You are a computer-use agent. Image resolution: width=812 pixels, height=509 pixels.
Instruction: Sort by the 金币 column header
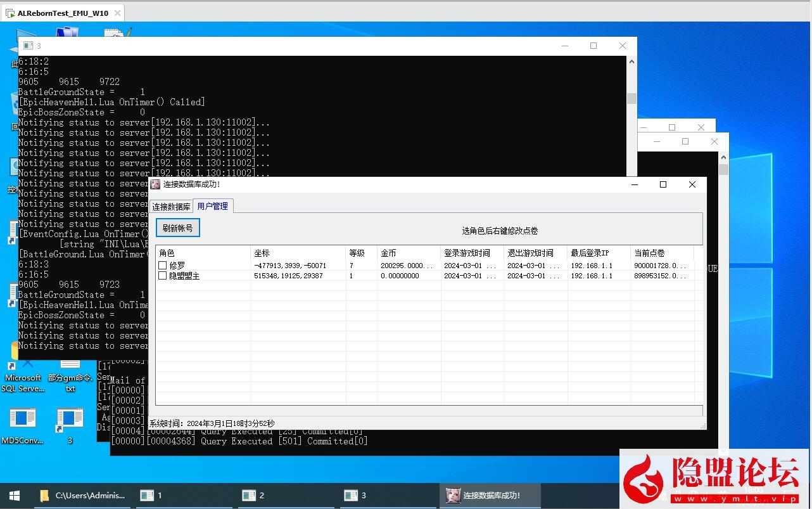[x=409, y=253]
